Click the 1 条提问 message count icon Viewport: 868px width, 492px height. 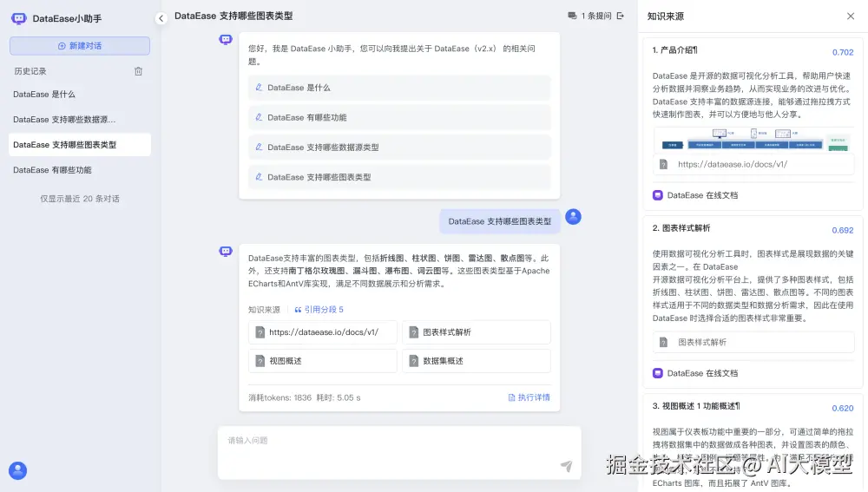[572, 16]
